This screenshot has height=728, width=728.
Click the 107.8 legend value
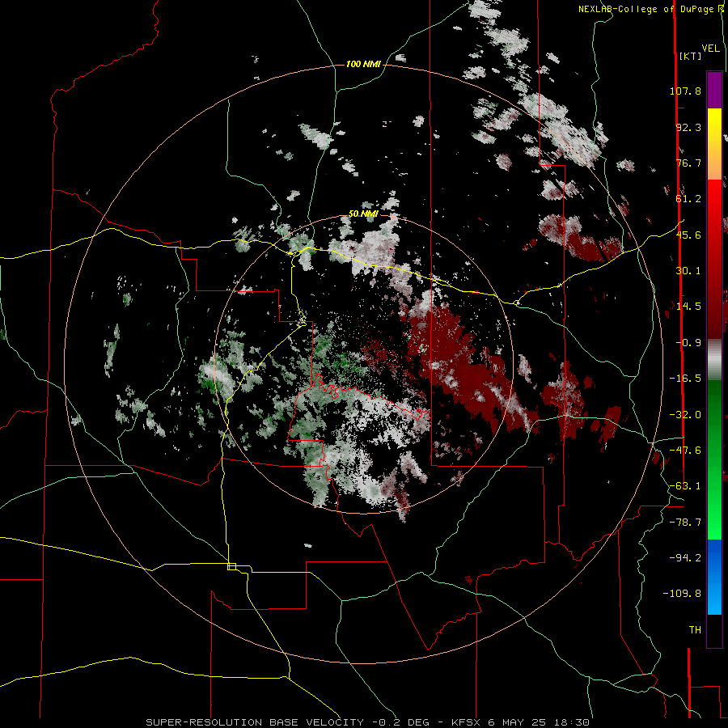tap(685, 91)
